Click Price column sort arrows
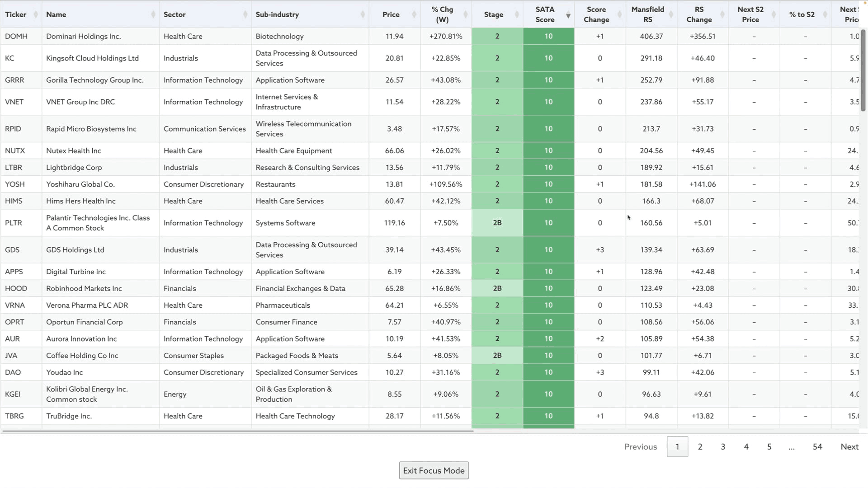The image size is (868, 488). click(414, 14)
